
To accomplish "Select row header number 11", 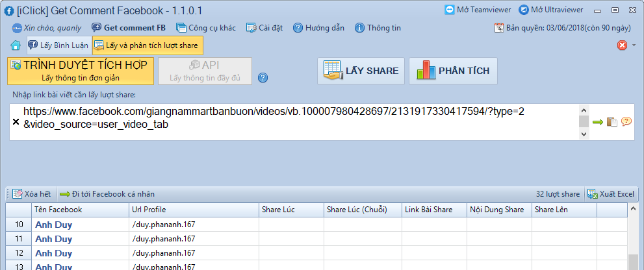I will [18, 238].
